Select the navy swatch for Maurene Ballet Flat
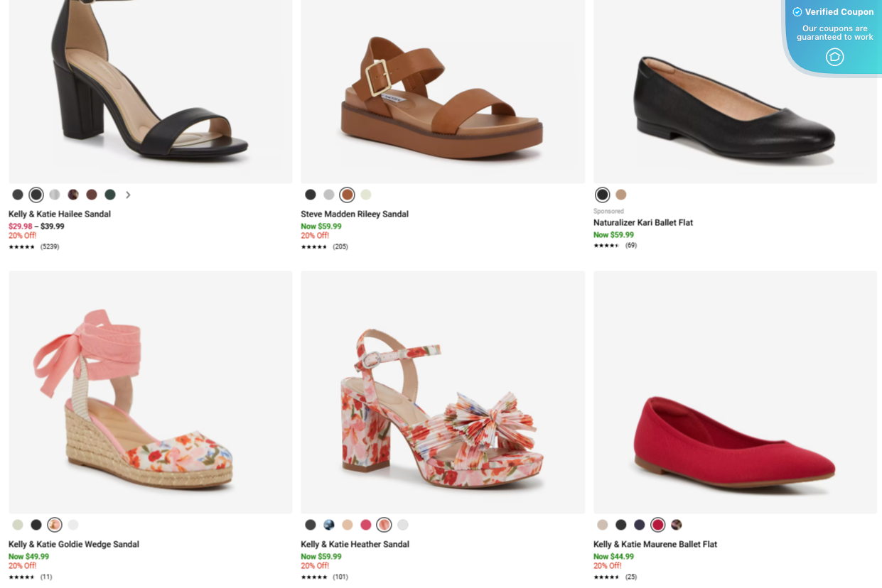The height and width of the screenshot is (588, 882). (x=639, y=525)
